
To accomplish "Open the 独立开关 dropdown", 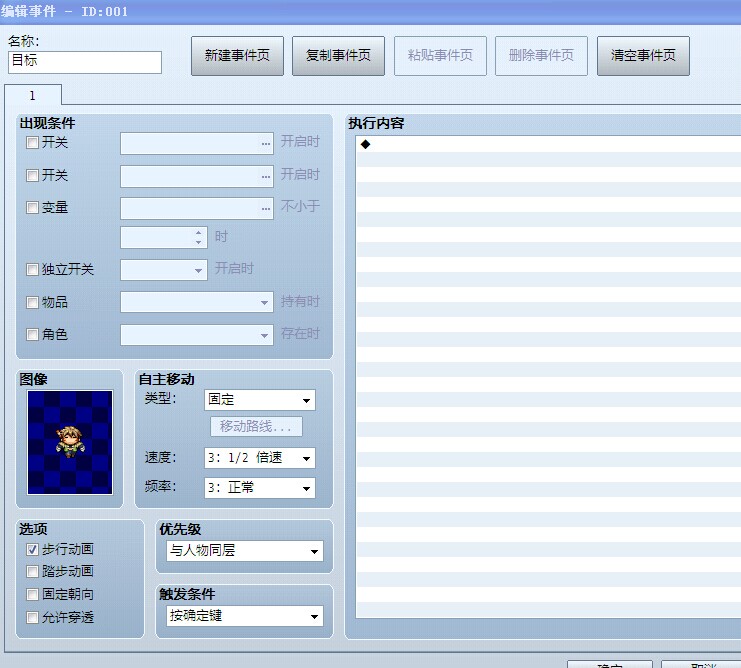I will point(164,270).
